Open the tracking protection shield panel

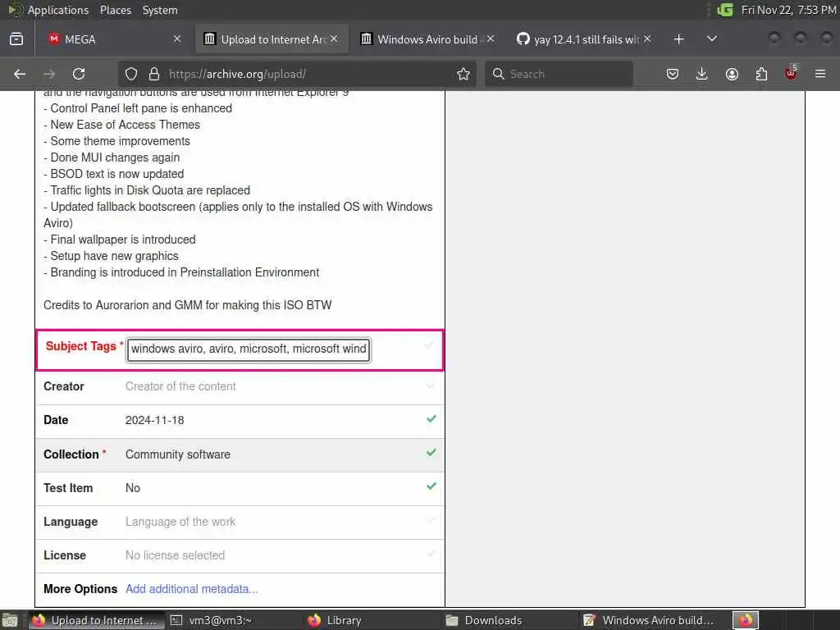131,74
